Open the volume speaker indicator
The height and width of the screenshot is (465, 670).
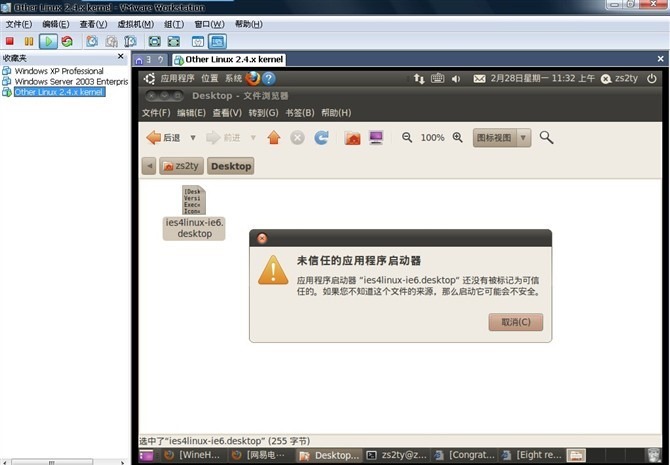(456, 79)
